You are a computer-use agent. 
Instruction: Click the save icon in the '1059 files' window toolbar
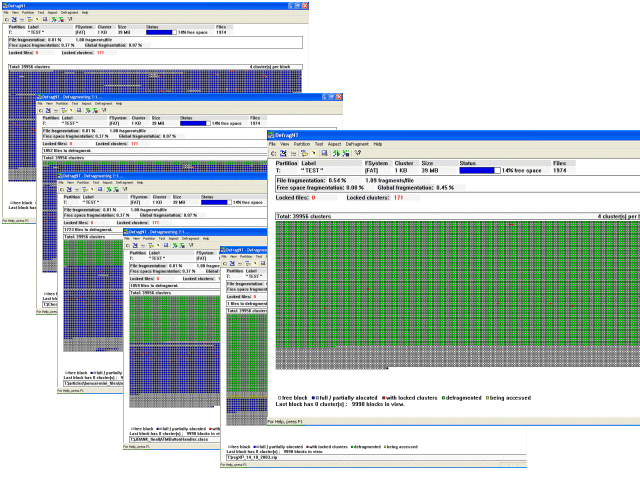click(166, 245)
